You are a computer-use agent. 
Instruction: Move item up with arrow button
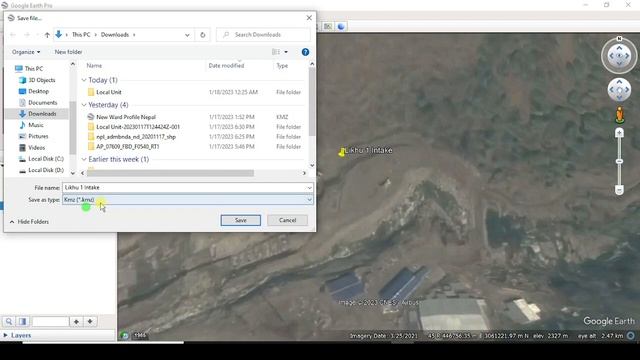76,322
